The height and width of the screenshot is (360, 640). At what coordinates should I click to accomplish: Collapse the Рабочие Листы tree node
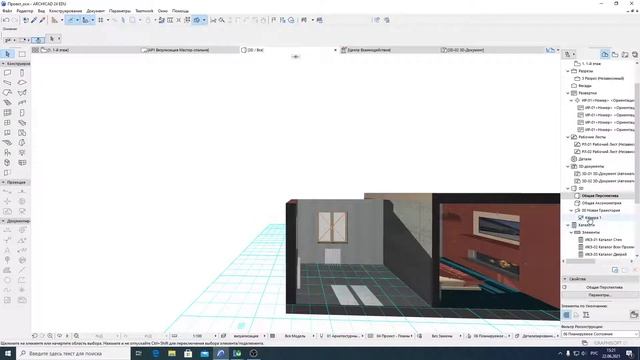[x=568, y=137]
